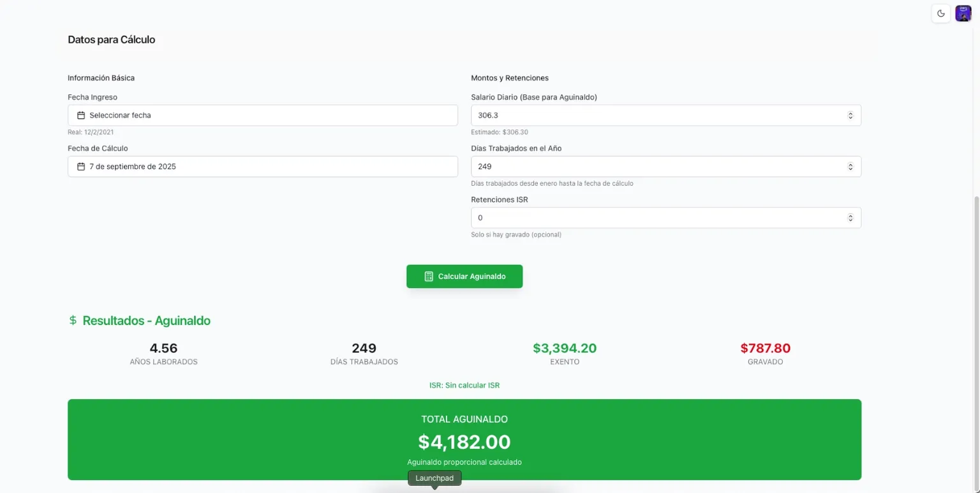Focus the Salario Diario input field
Viewport: 980px width, 493px height.
666,116
